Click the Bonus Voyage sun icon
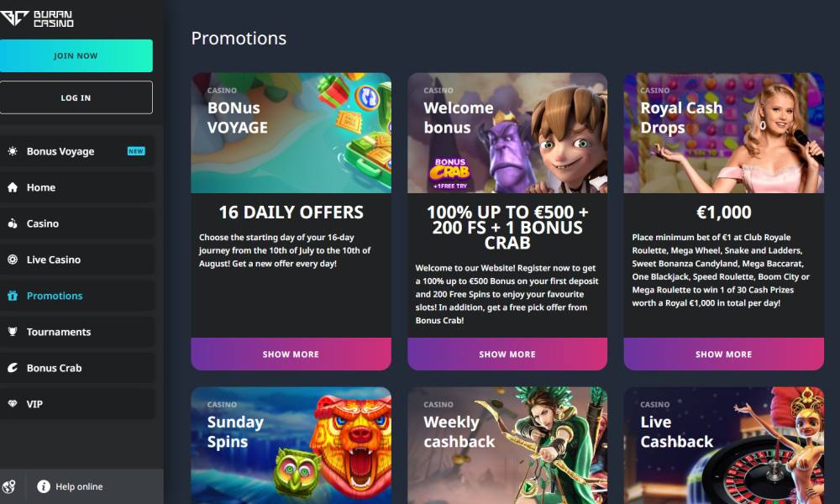 click(13, 151)
